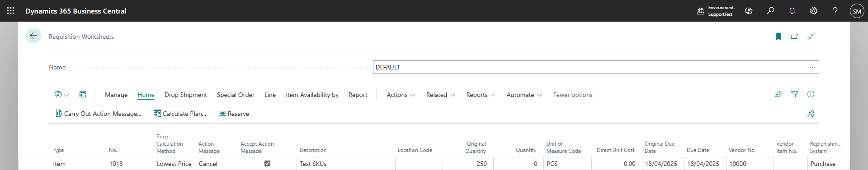
Task: Click the Calculate Plan icon
Action: click(x=157, y=114)
